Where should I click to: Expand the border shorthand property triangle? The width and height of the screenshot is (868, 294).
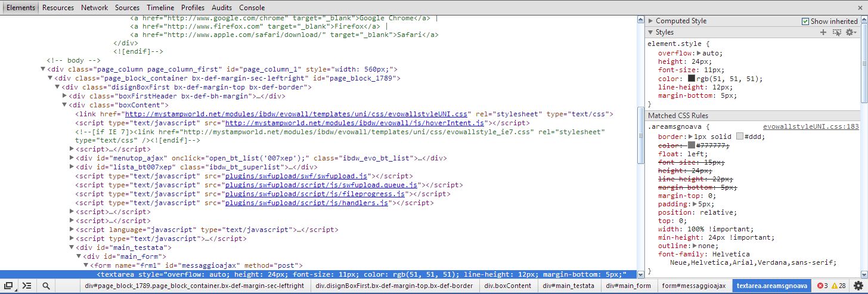(x=691, y=137)
